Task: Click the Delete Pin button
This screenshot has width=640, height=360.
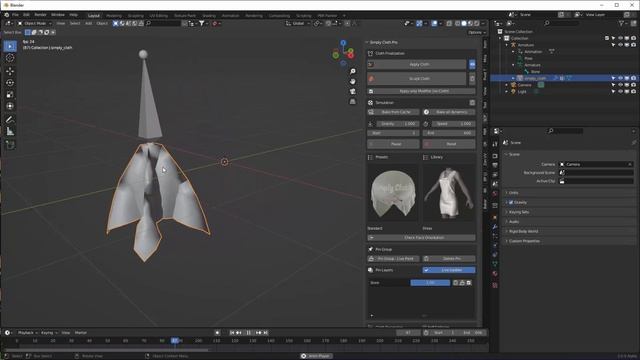Action: coord(449,259)
